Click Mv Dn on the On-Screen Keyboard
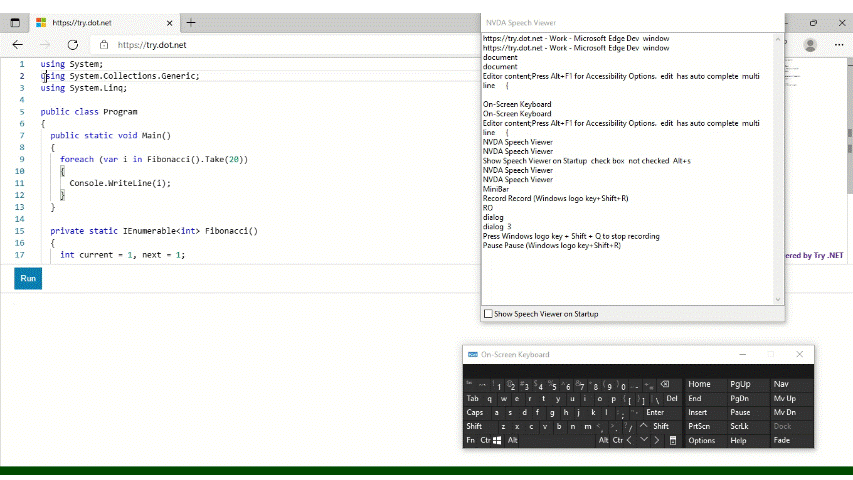This screenshot has height=480, width=853. [792, 413]
